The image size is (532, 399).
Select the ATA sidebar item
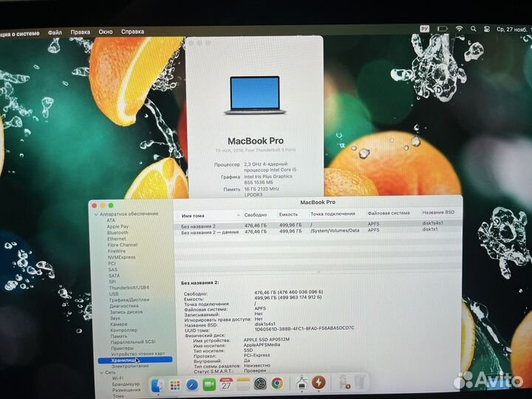tap(111, 220)
